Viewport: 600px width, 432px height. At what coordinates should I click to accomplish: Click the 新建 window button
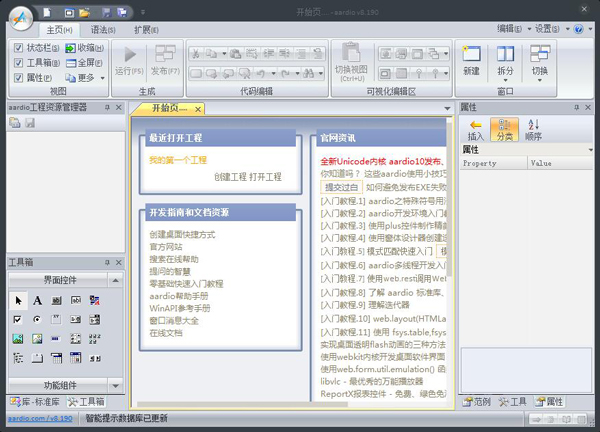pyautogui.click(x=471, y=61)
